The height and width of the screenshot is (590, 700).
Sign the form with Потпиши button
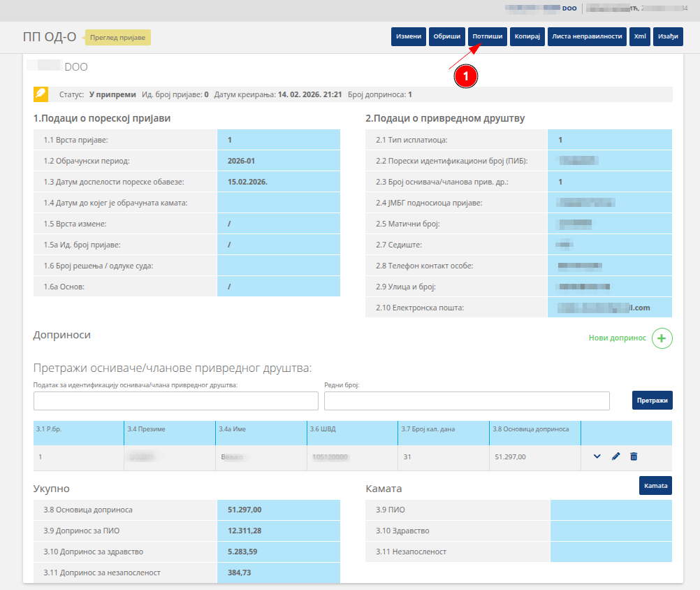tap(487, 36)
